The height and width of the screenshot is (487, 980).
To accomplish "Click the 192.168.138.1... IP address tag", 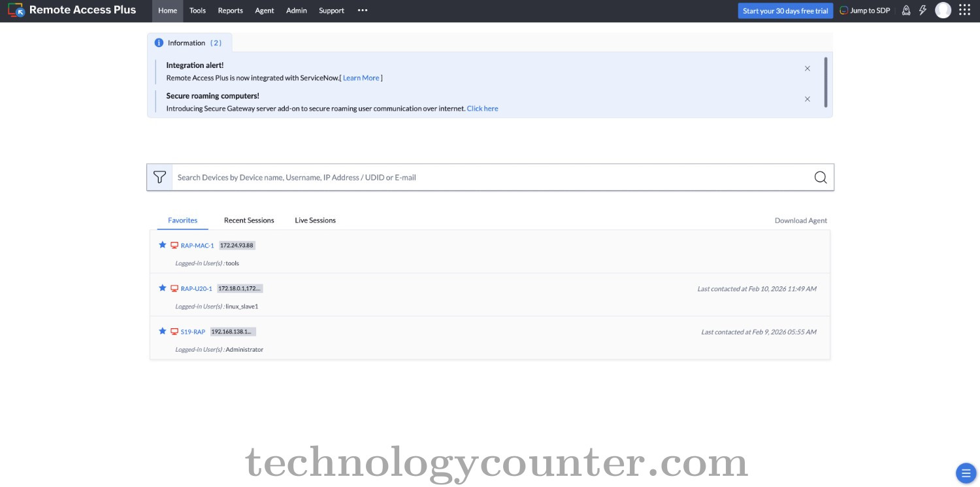I will point(233,332).
